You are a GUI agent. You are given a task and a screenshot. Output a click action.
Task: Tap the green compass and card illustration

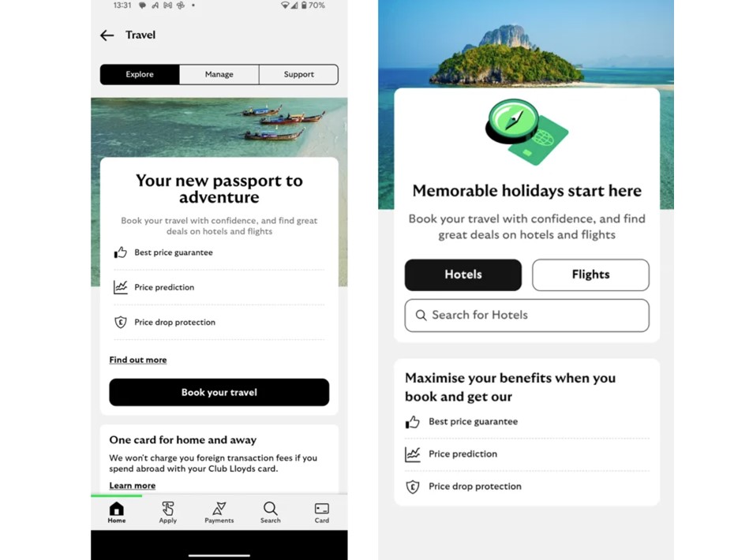(526, 132)
